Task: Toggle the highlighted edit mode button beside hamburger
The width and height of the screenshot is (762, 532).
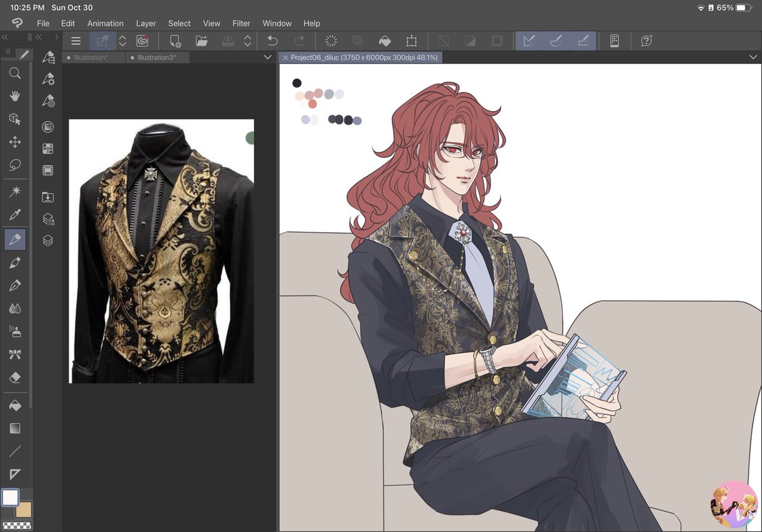Action: tap(102, 41)
